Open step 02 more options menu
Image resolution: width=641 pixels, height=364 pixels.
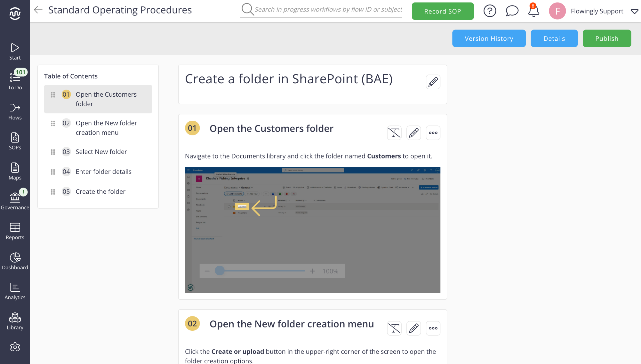click(433, 328)
